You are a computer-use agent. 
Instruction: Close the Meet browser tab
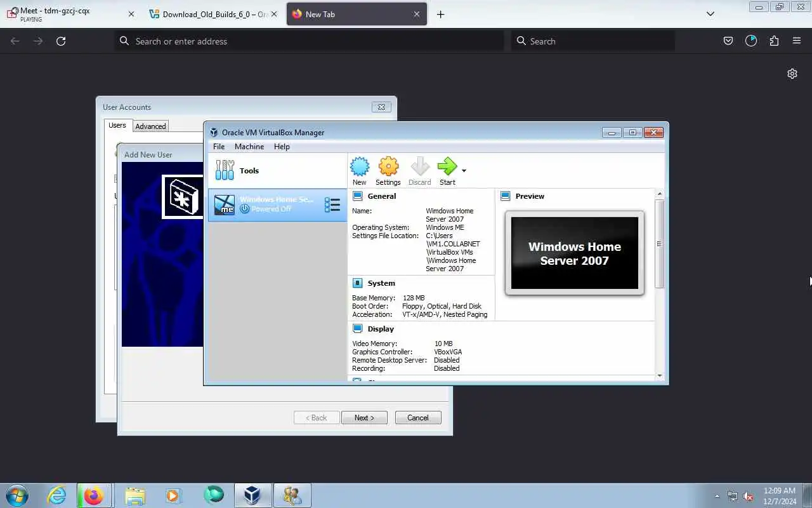(x=131, y=14)
